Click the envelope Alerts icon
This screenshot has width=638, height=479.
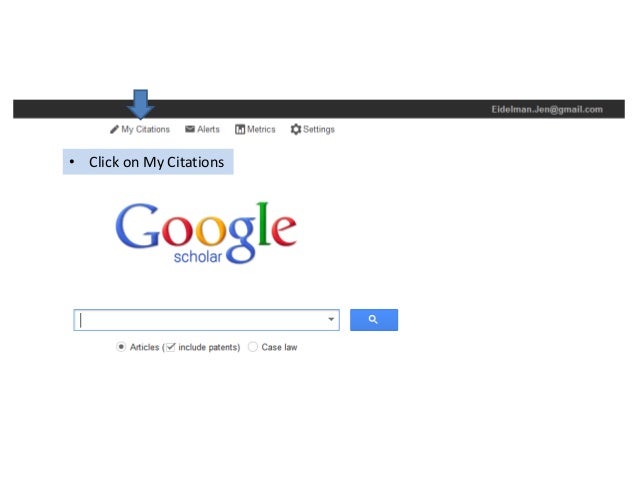click(x=190, y=129)
